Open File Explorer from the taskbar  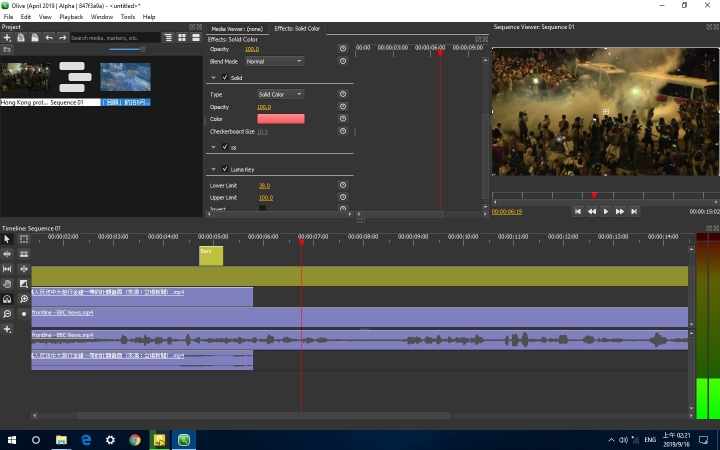point(61,440)
